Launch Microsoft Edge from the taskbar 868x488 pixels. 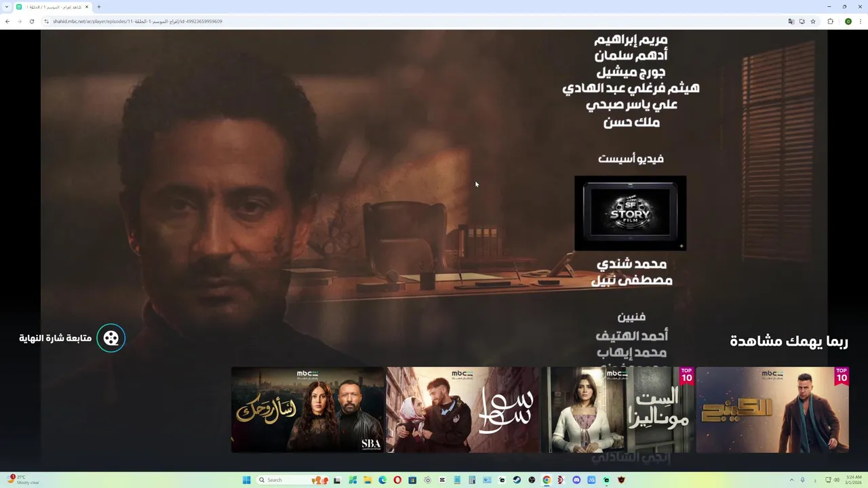pyautogui.click(x=382, y=480)
